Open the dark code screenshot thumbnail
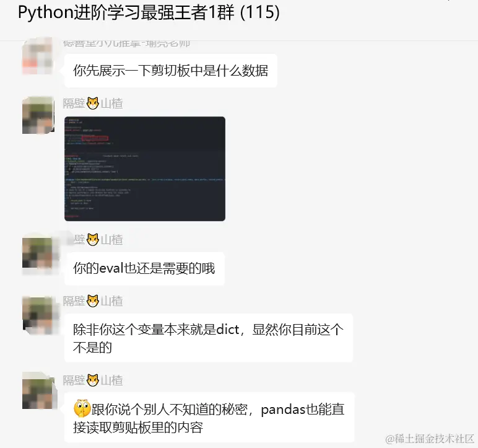 click(145, 169)
